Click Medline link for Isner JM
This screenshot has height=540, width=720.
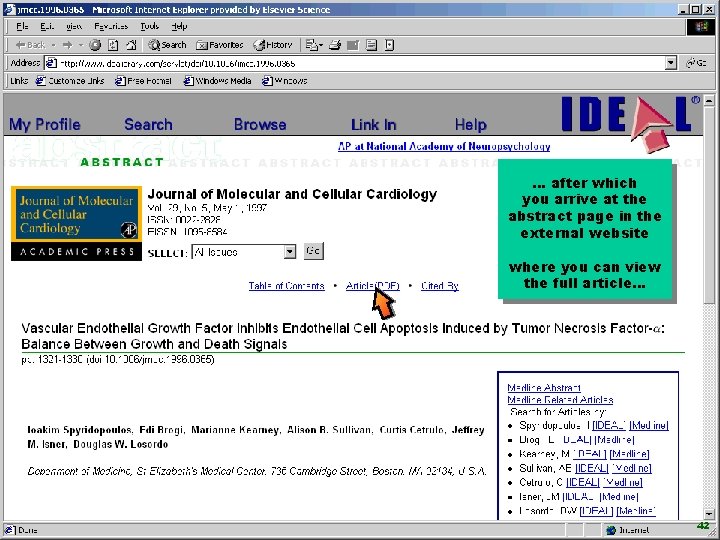click(x=619, y=497)
